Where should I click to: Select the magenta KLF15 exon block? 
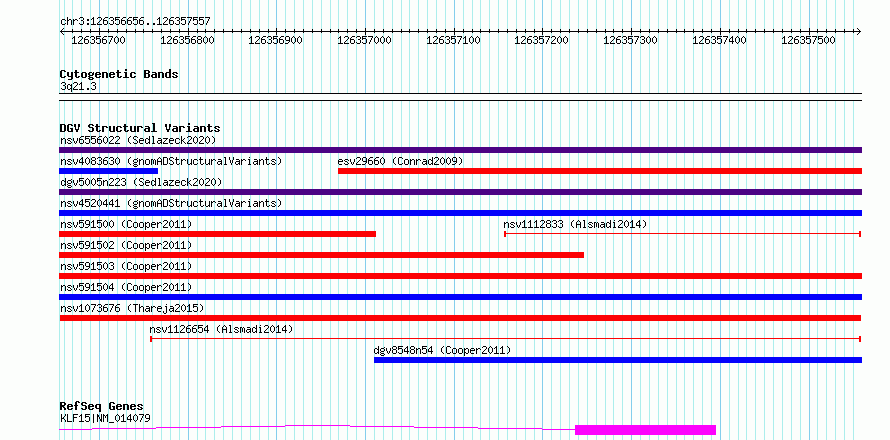(645, 430)
